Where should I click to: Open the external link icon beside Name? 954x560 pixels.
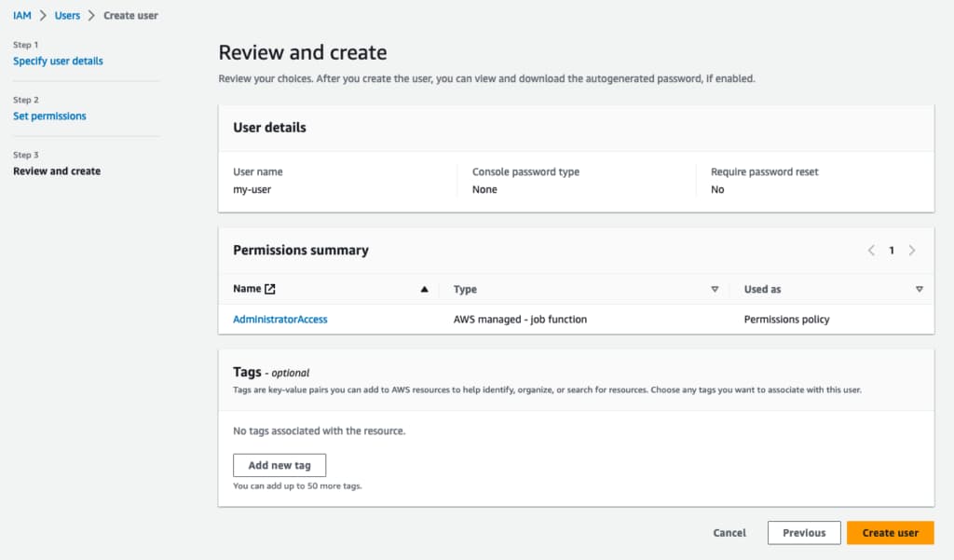click(270, 290)
